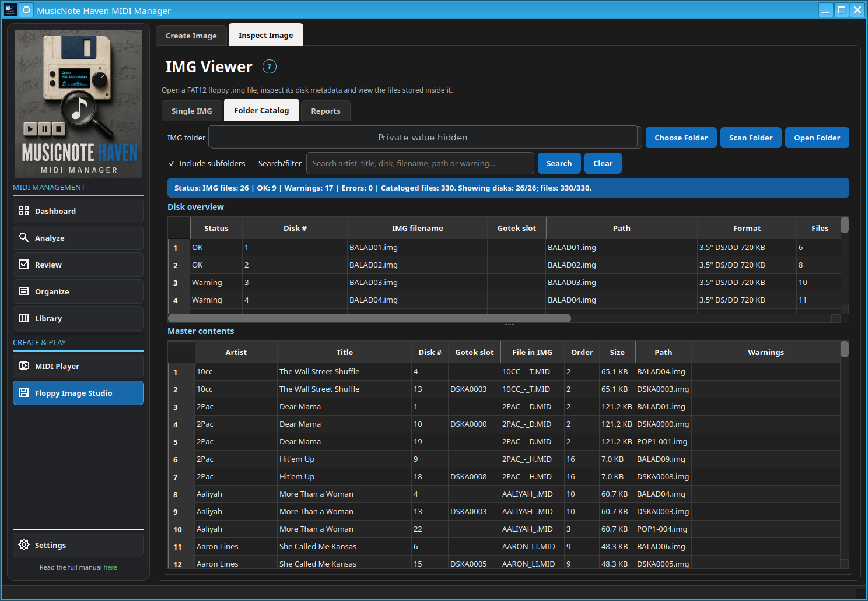The image size is (868, 601).
Task: Sort Disk overview by Disk # column
Action: [295, 228]
